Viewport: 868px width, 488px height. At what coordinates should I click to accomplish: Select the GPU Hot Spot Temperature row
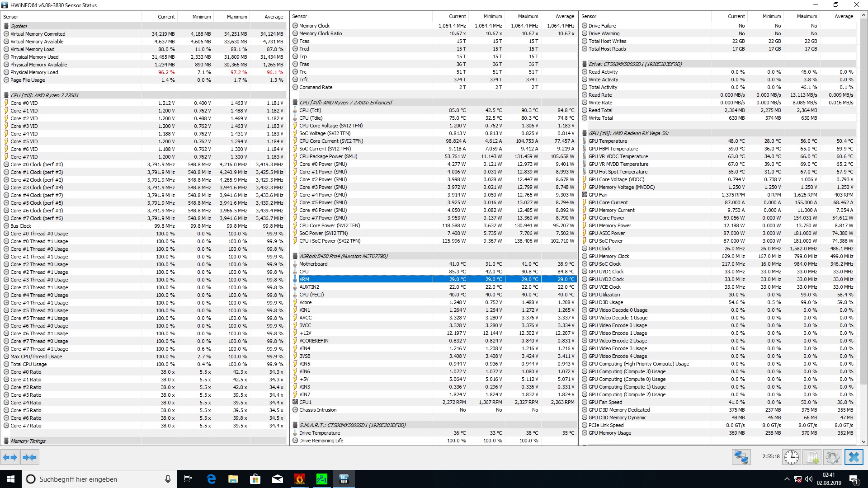coord(618,172)
